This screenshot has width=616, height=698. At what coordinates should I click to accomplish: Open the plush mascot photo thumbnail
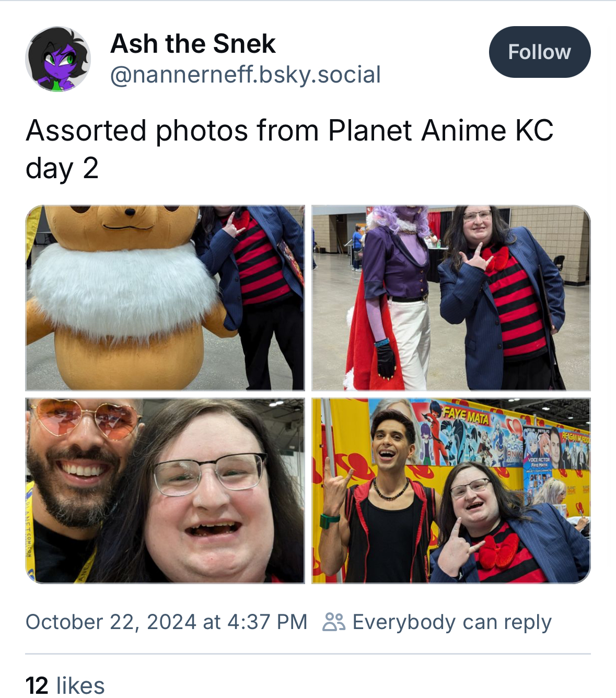coord(165,298)
